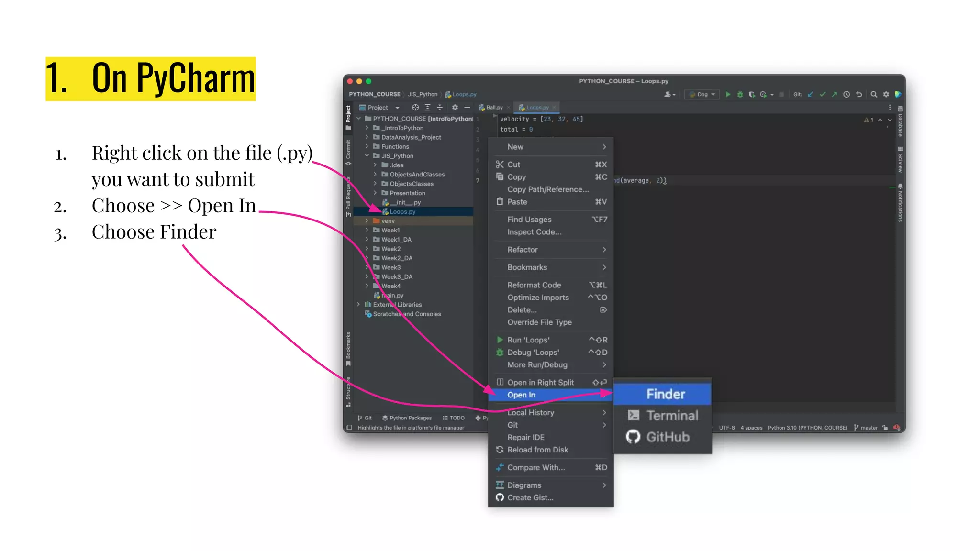This screenshot has height=551, width=980.
Task: Click the green Run button in toolbar
Action: [728, 94]
